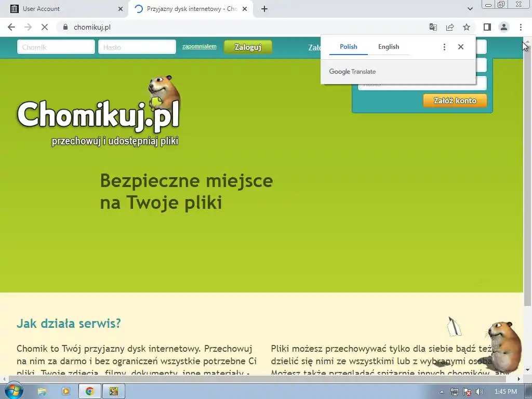Close the User Account tab
Viewport: 532px width, 399px height.
(x=121, y=9)
